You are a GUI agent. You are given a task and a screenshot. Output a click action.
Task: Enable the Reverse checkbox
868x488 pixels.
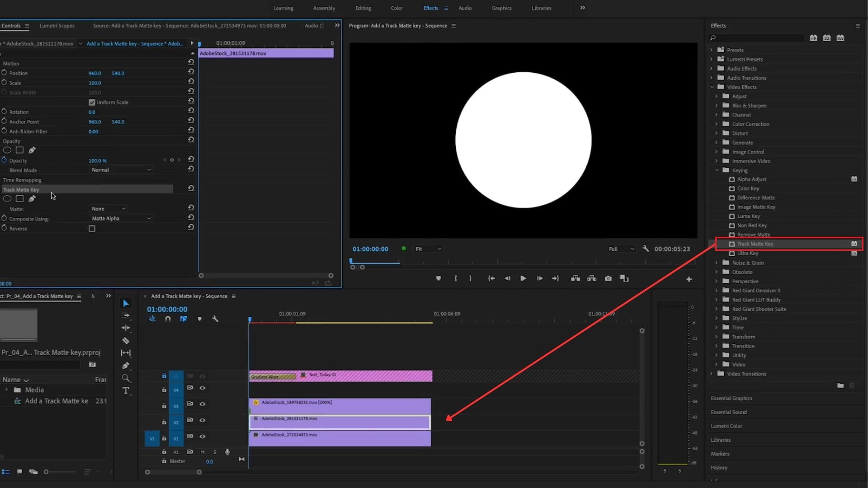pos(92,229)
